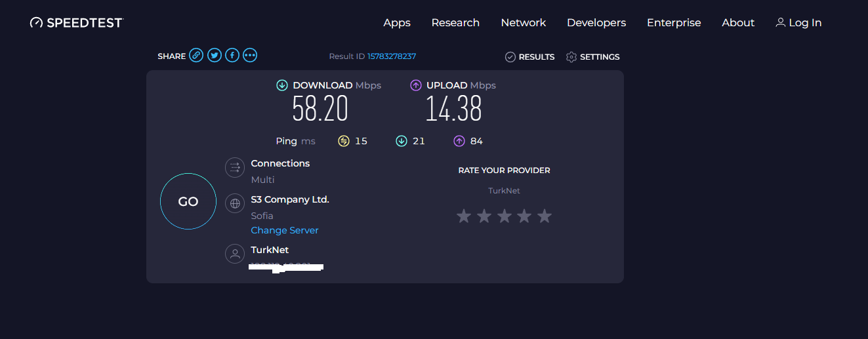Click the download speed 58.20
This screenshot has width=868, height=339.
[320, 109]
